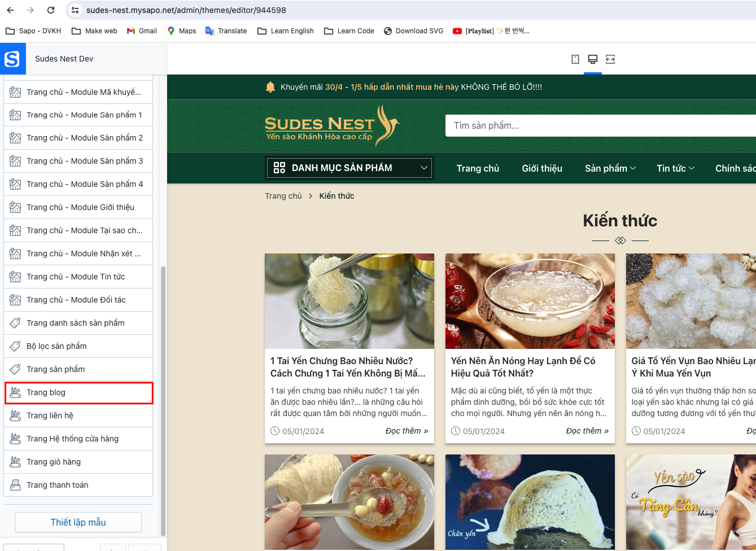Select Trang blog section
This screenshot has width=756, height=551.
[78, 392]
